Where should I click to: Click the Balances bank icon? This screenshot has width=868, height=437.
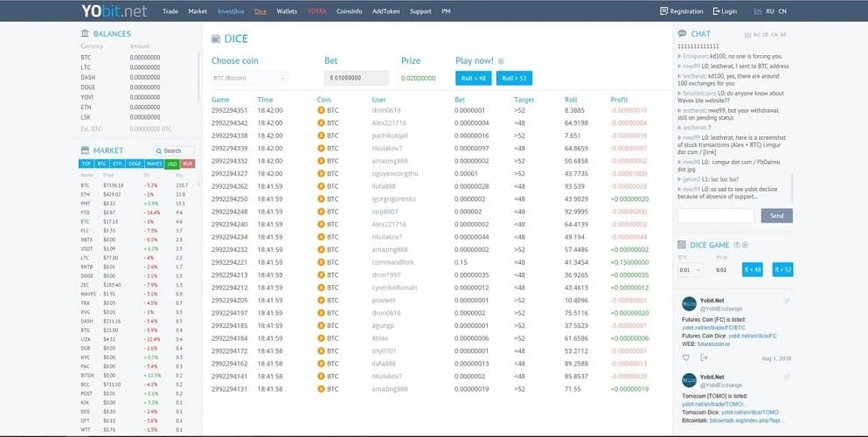tap(85, 33)
